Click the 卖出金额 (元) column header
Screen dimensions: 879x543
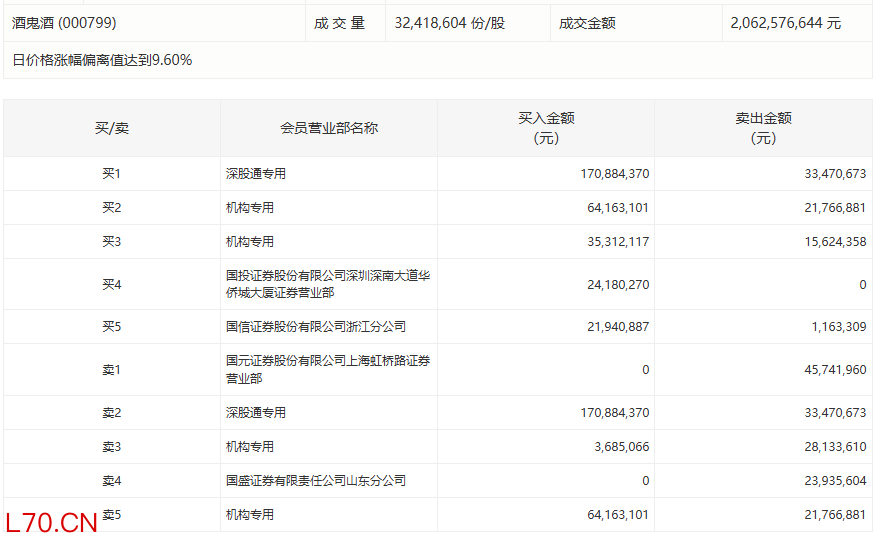click(x=763, y=128)
